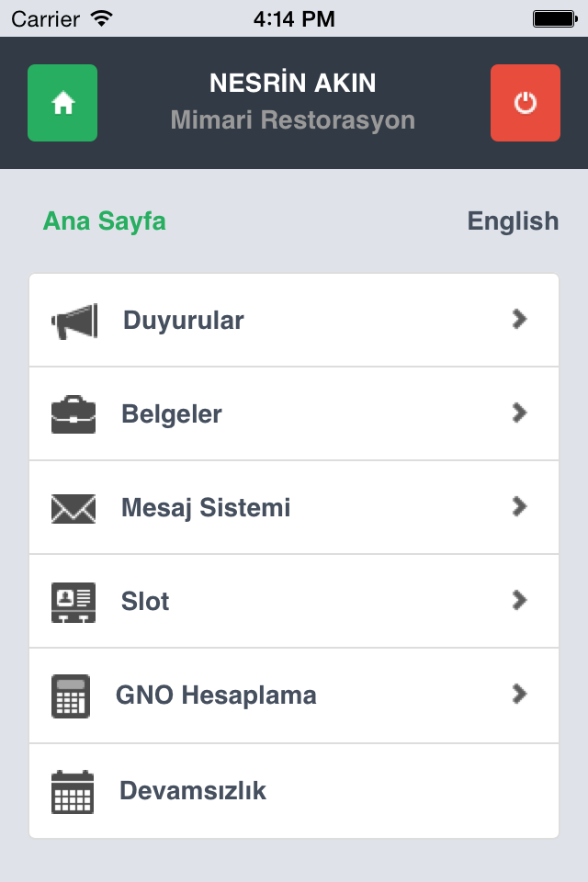Tap the red power logout icon
Screen dimensions: 588x882
pyautogui.click(x=525, y=103)
